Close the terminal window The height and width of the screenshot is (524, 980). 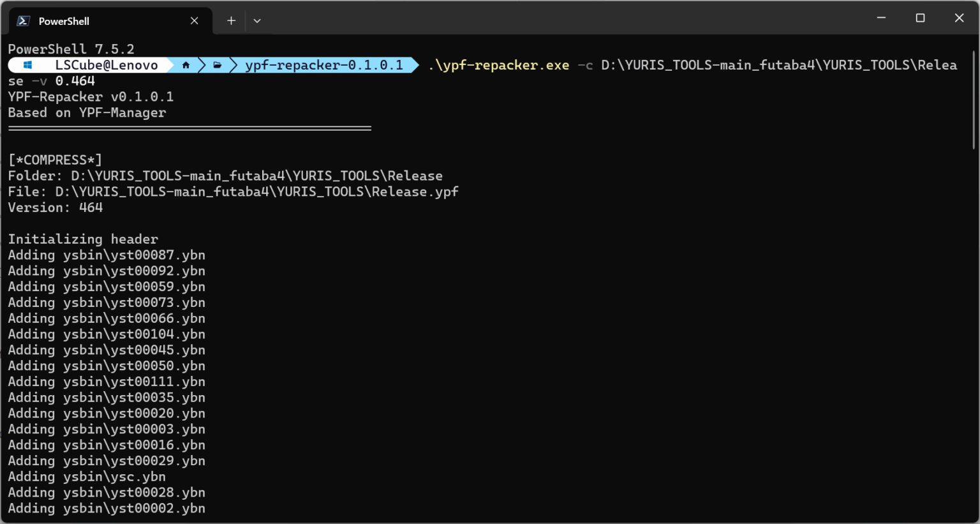[959, 18]
